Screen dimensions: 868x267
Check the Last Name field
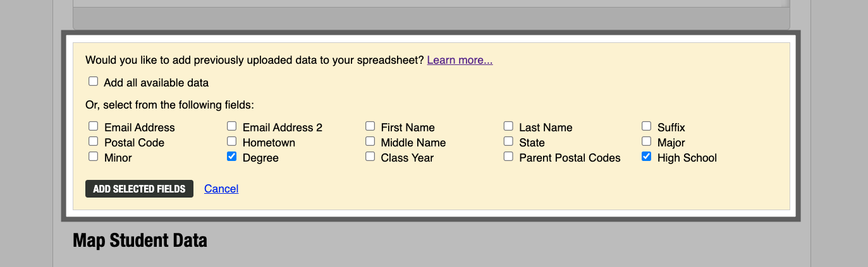(x=508, y=126)
